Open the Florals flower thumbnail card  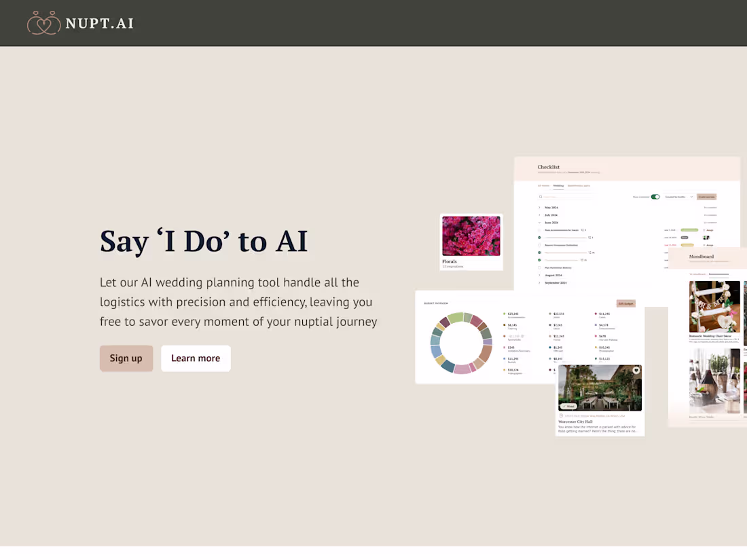(x=471, y=242)
